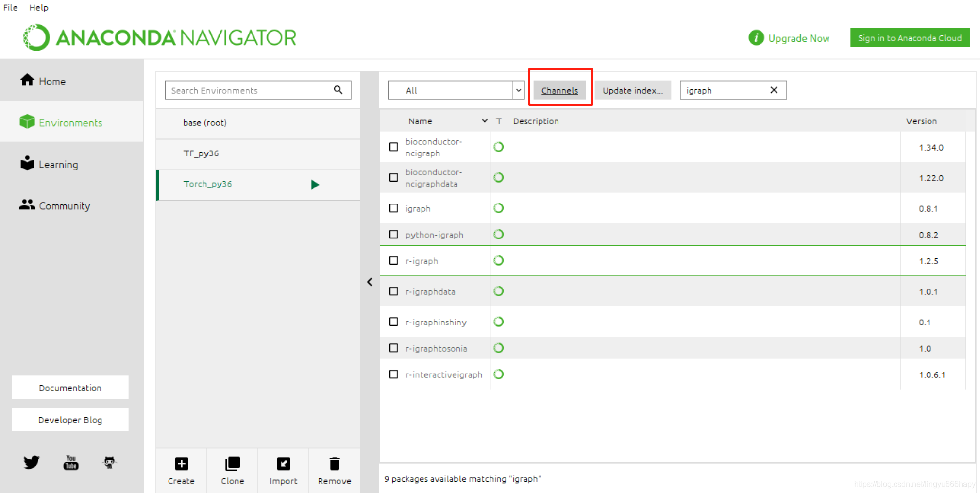The image size is (980, 493).
Task: Open Anaconda YouTube channel
Action: tap(71, 462)
